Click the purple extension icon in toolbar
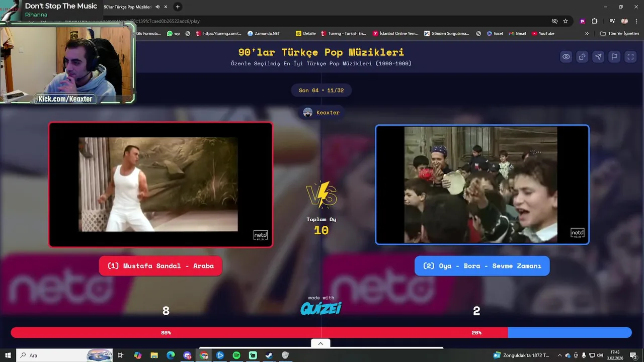This screenshot has width=644, height=362. click(582, 21)
